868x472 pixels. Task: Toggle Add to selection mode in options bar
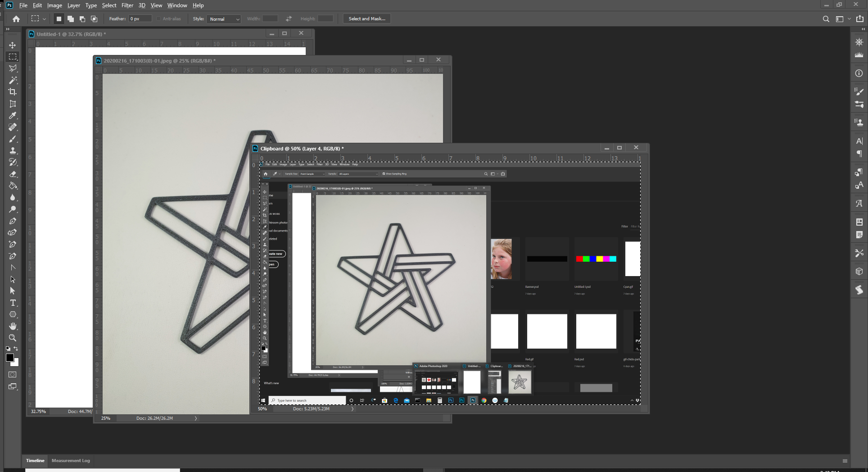70,18
